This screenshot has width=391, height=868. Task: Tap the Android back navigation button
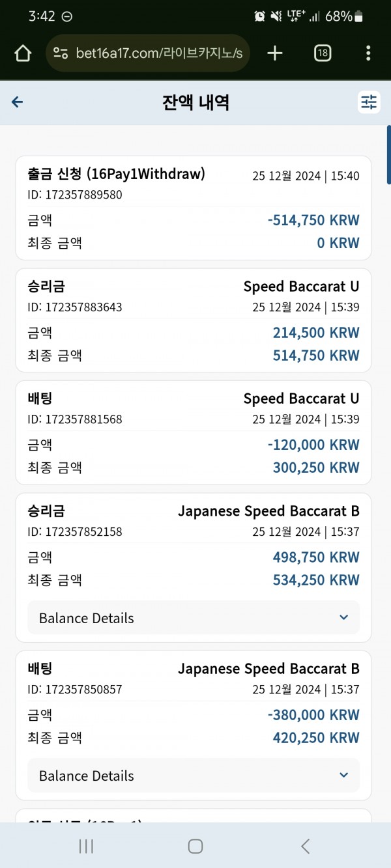(305, 846)
